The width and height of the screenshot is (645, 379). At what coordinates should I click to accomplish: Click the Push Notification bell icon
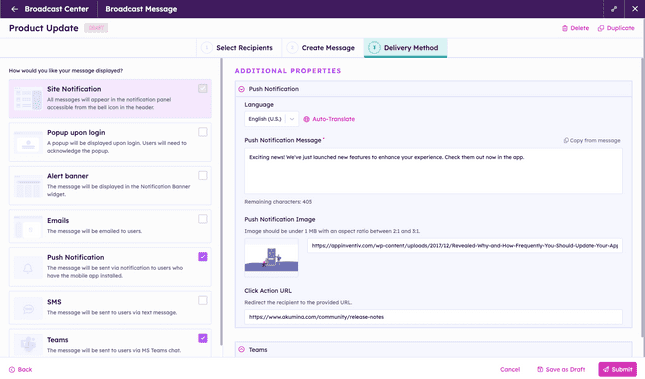28,268
